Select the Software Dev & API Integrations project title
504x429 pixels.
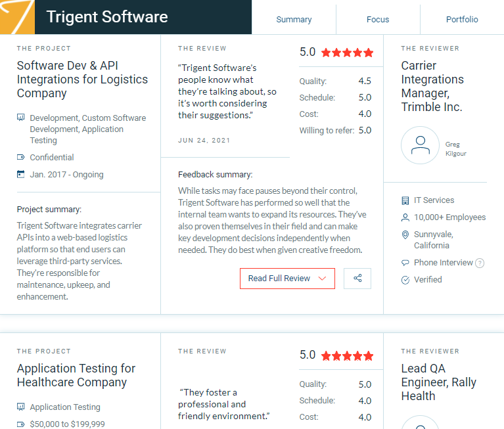[82, 79]
